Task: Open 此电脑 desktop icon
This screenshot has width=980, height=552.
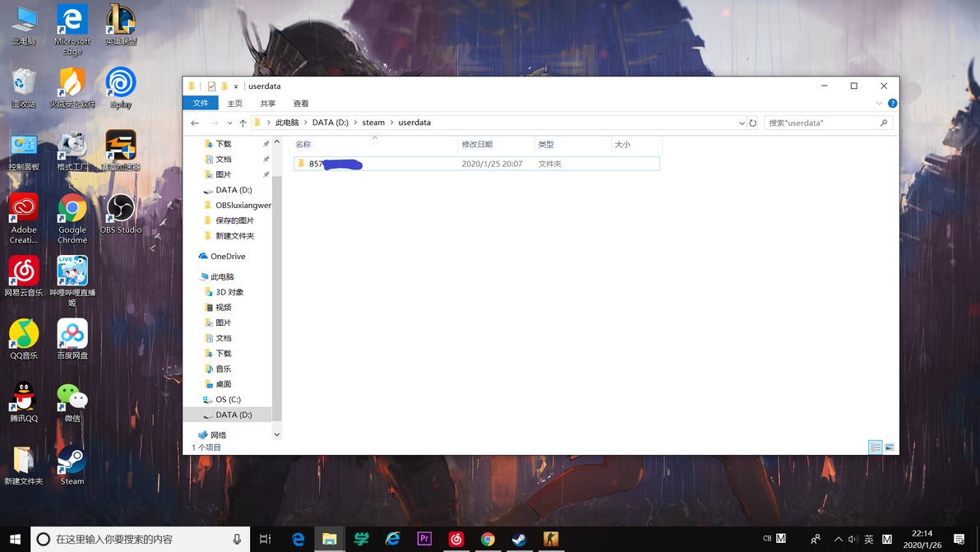Action: (x=24, y=25)
